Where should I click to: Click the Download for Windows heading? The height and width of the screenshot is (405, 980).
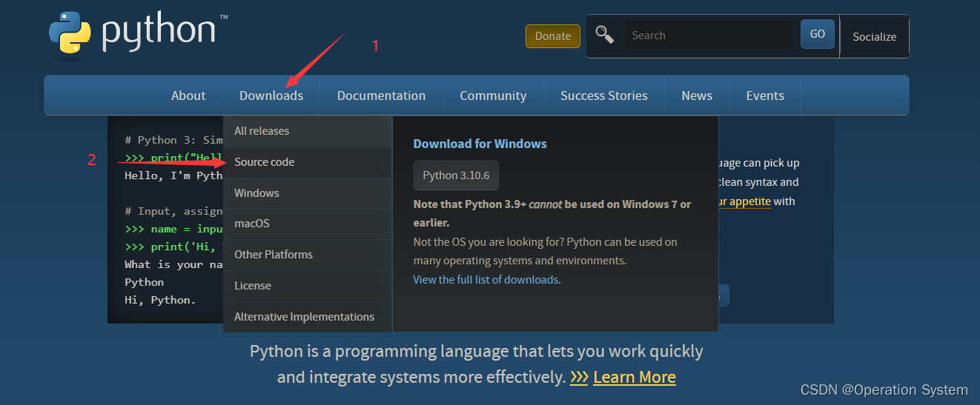pos(480,144)
